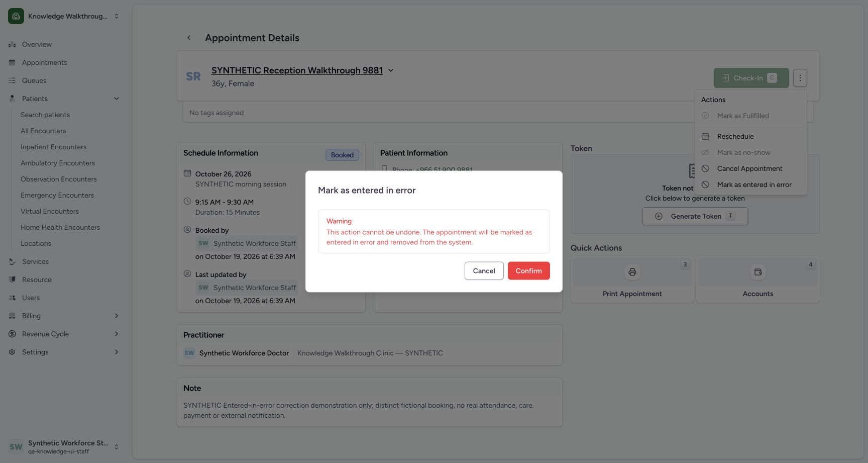Expand the Revenue Cycle section chevron
This screenshot has height=463, width=868.
point(117,334)
